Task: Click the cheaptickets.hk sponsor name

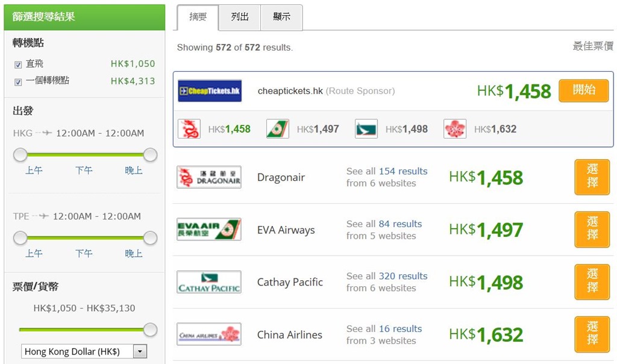Action: [x=290, y=91]
